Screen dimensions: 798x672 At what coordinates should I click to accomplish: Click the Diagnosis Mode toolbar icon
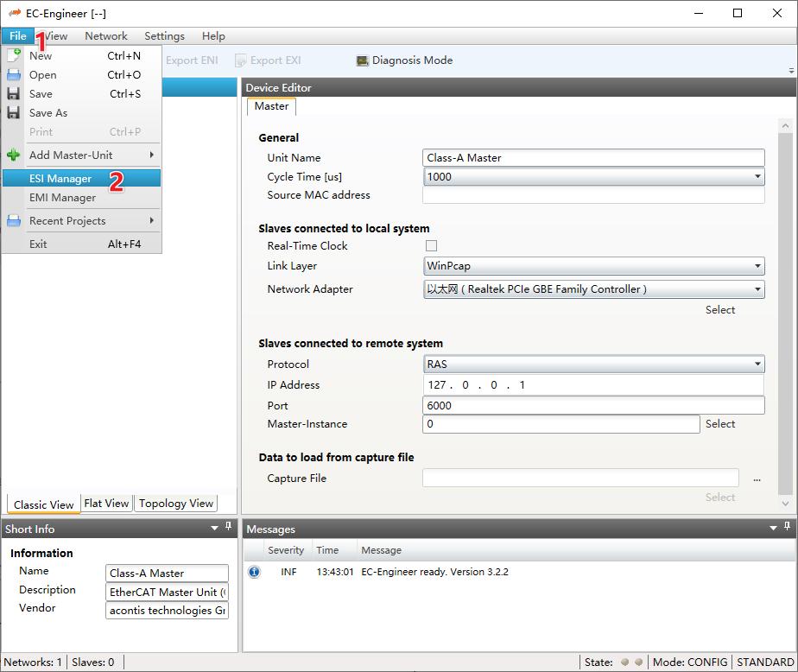pos(363,60)
